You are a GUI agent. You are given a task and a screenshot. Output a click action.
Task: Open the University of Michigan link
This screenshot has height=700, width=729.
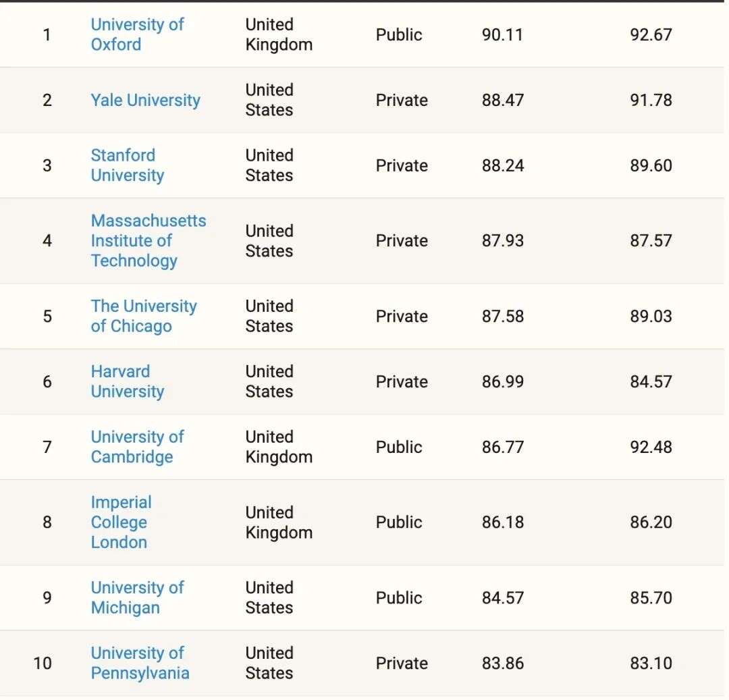pyautogui.click(x=137, y=597)
